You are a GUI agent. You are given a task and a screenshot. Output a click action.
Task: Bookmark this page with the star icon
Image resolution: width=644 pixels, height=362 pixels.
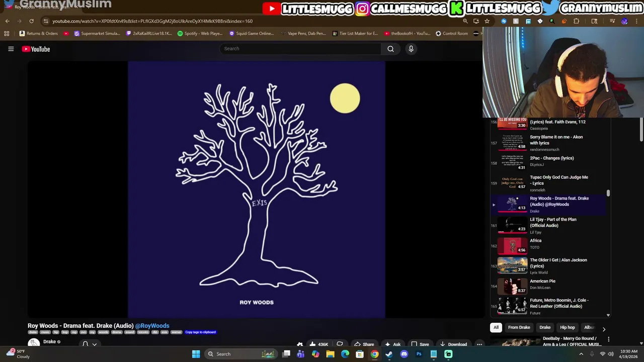487,21
